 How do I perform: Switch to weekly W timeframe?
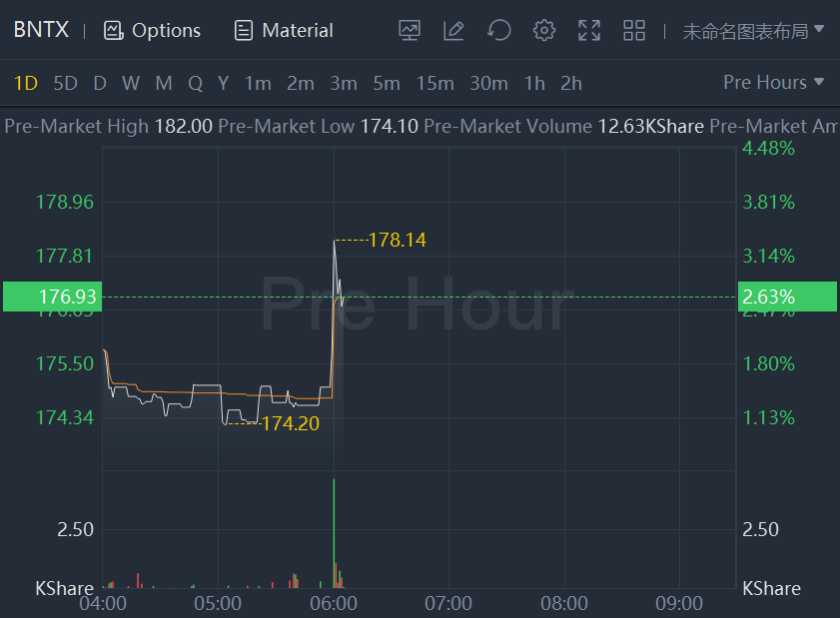131,83
